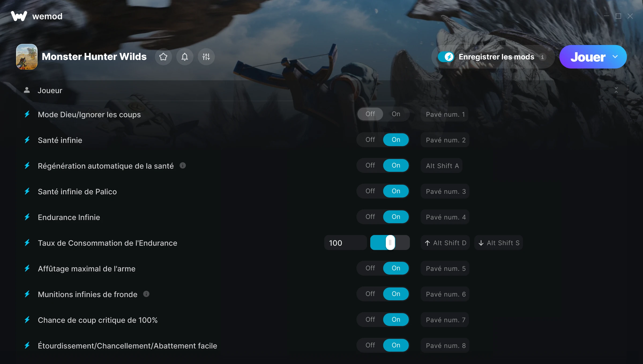This screenshot has width=643, height=364.
Task: Click info icon beside Enregistrer les mods
Action: pos(543,57)
